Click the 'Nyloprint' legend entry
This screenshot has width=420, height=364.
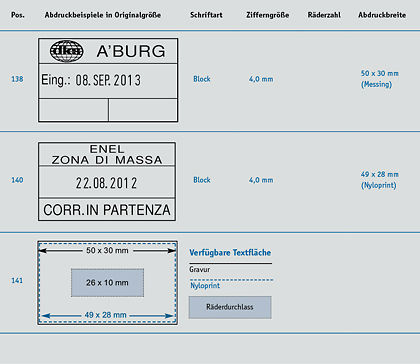click(205, 286)
